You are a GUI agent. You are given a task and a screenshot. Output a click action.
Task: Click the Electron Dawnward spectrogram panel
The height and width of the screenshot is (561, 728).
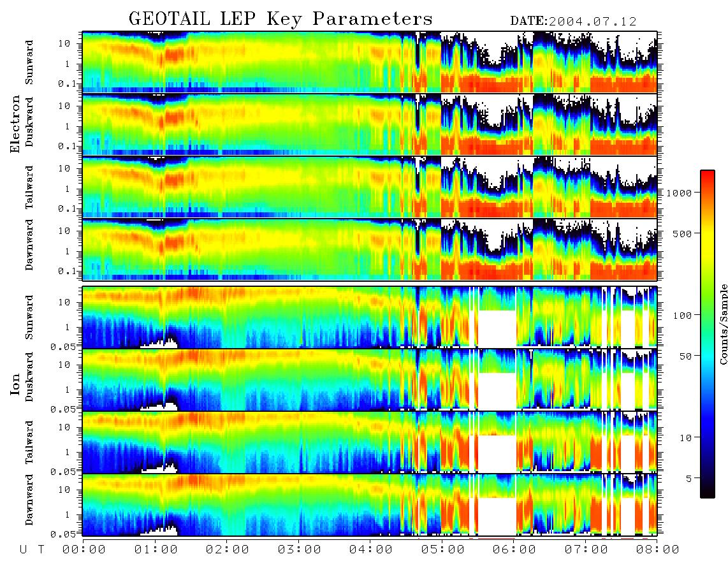coord(370,249)
